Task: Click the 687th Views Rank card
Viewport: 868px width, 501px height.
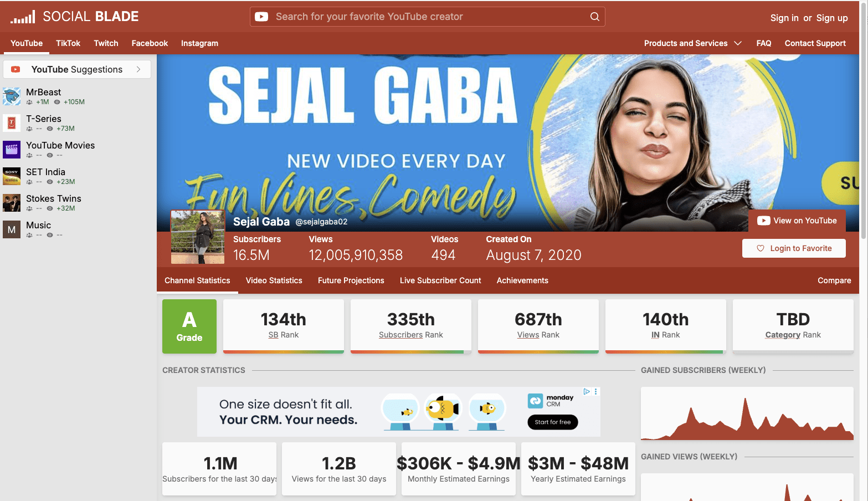Action: (538, 326)
